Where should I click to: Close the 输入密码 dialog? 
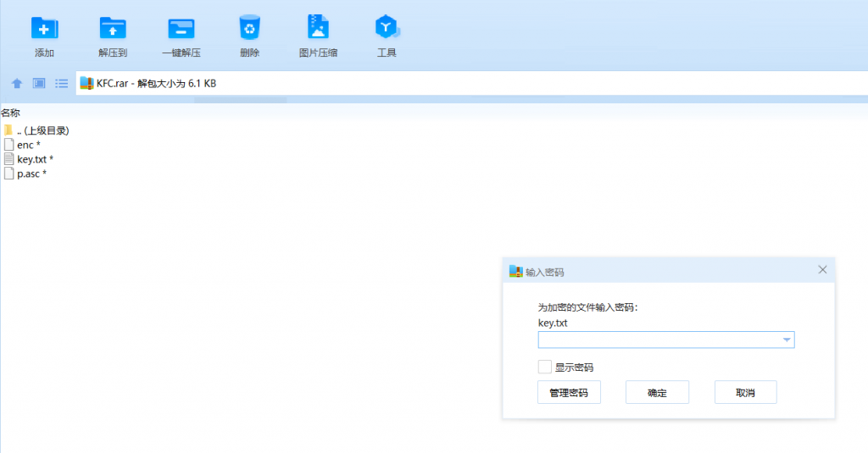pos(822,269)
